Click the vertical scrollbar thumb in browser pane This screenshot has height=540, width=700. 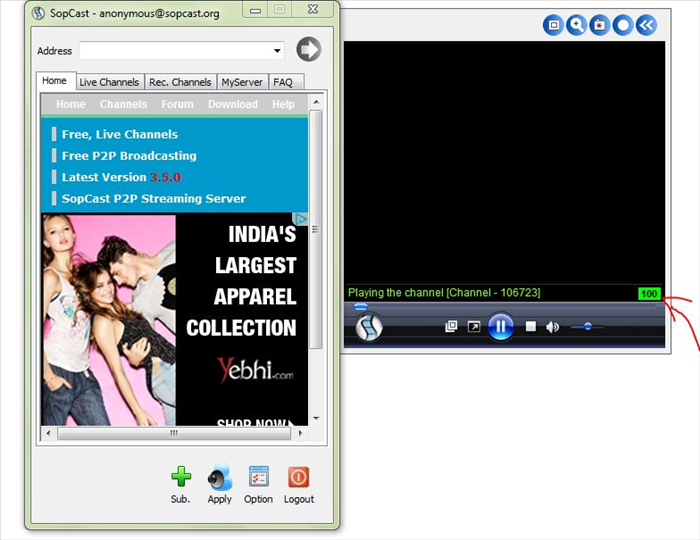[316, 229]
